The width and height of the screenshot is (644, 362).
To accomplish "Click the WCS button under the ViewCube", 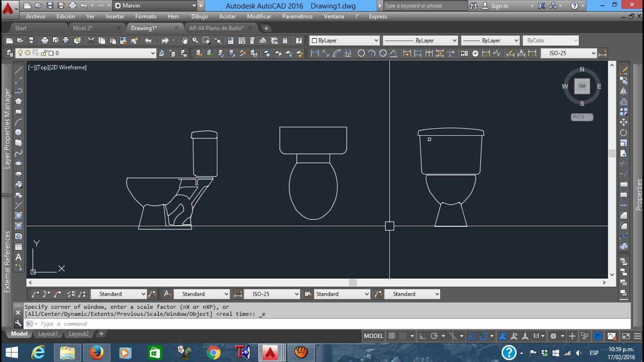I will (582, 117).
